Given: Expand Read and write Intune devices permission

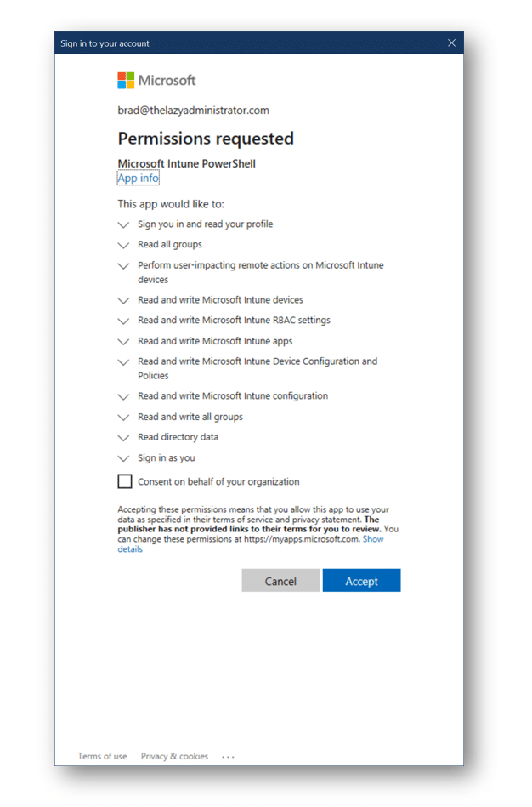Looking at the screenshot, I should (x=123, y=300).
